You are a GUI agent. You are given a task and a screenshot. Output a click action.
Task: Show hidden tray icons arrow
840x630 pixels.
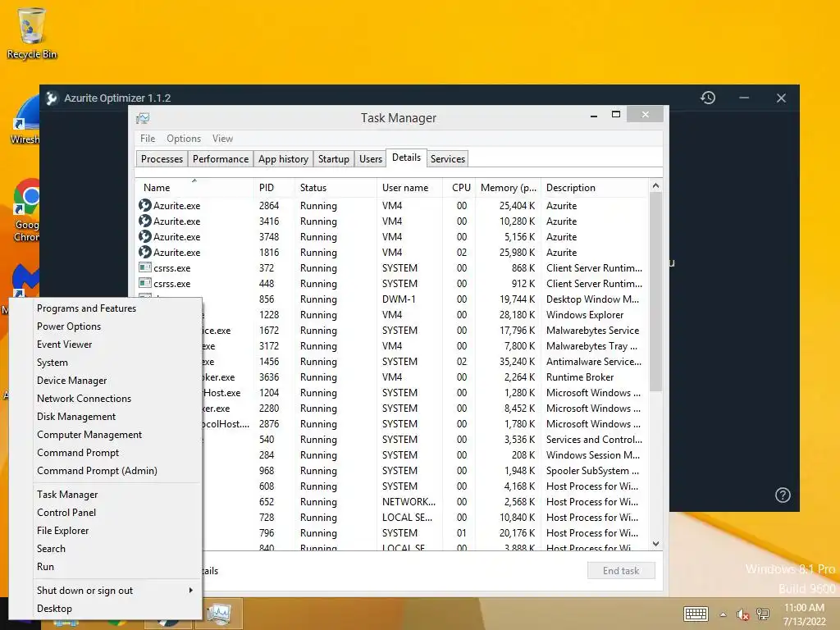tap(724, 614)
